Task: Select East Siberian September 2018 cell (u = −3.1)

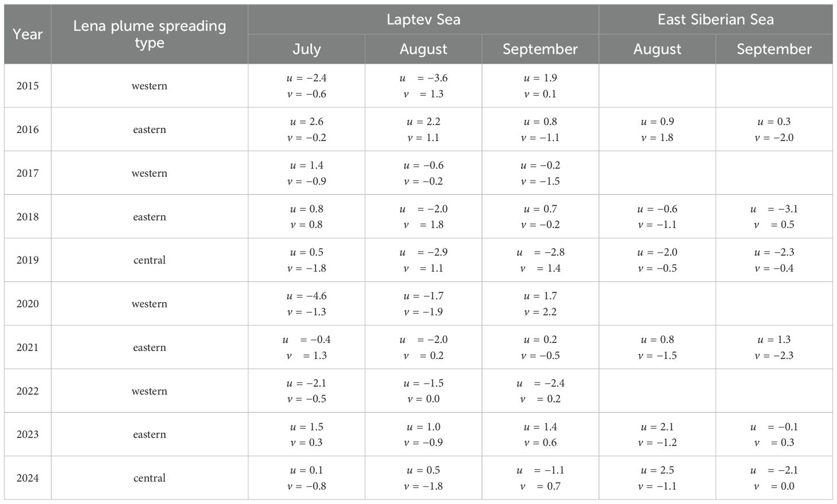Action: point(774,217)
